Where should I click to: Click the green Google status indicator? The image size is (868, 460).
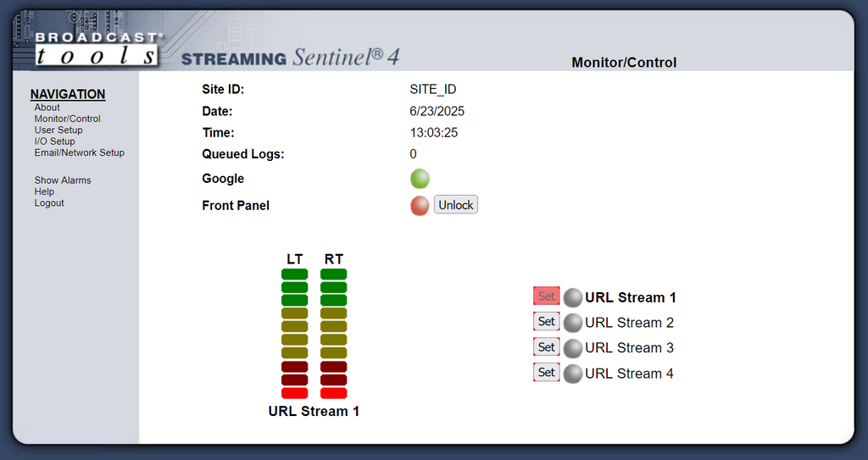420,179
